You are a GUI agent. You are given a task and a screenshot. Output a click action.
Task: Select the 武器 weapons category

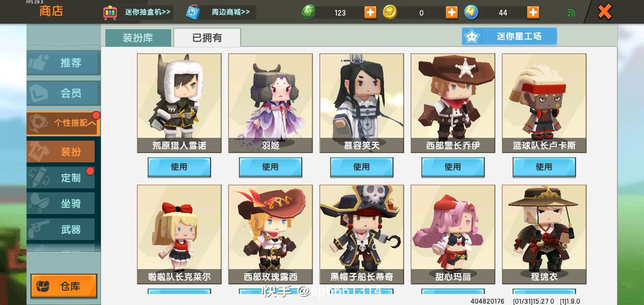(61, 229)
